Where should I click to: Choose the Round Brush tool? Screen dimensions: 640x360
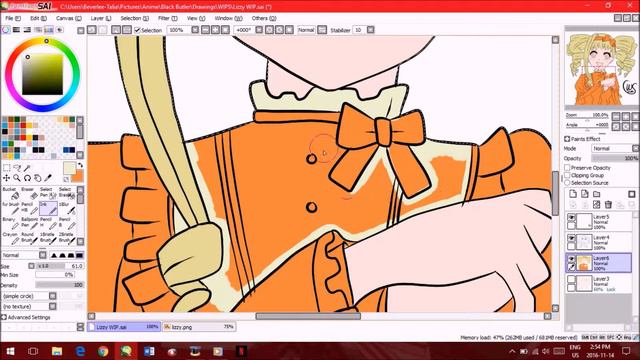[29, 238]
